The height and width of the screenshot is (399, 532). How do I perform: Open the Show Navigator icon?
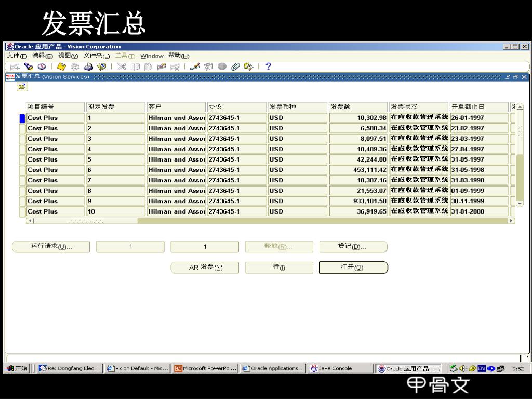[x=42, y=66]
